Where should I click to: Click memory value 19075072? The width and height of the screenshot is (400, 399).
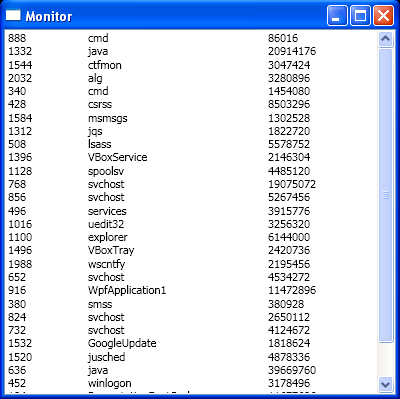292,184
